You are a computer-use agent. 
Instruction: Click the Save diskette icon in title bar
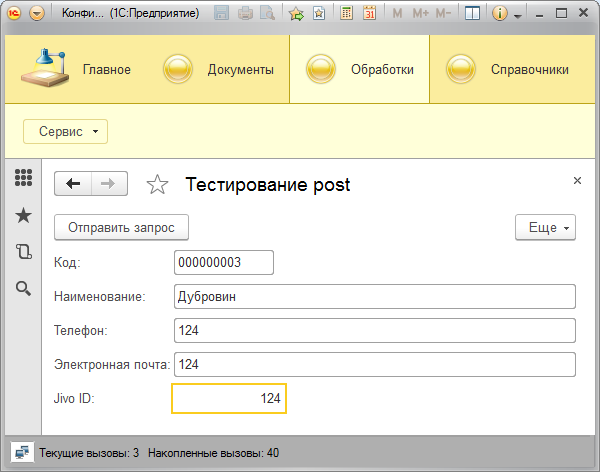221,13
